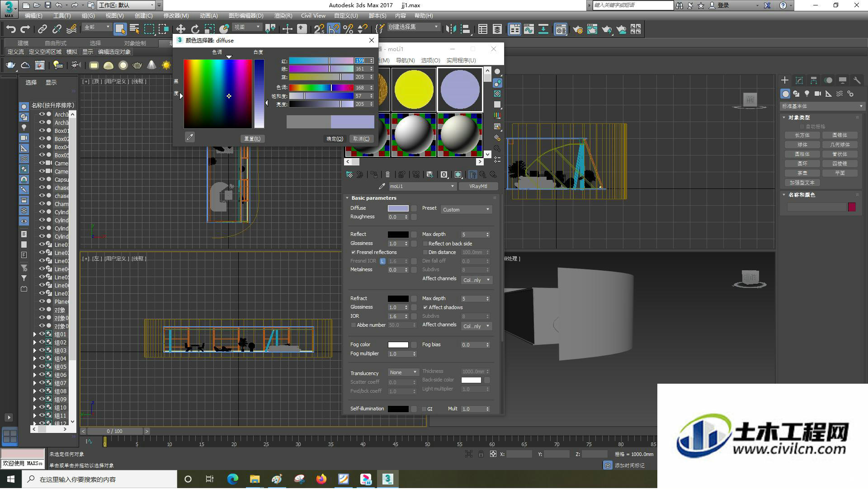Select the Shapes category in Create panel
The height and width of the screenshot is (489, 868).
[x=796, y=94]
